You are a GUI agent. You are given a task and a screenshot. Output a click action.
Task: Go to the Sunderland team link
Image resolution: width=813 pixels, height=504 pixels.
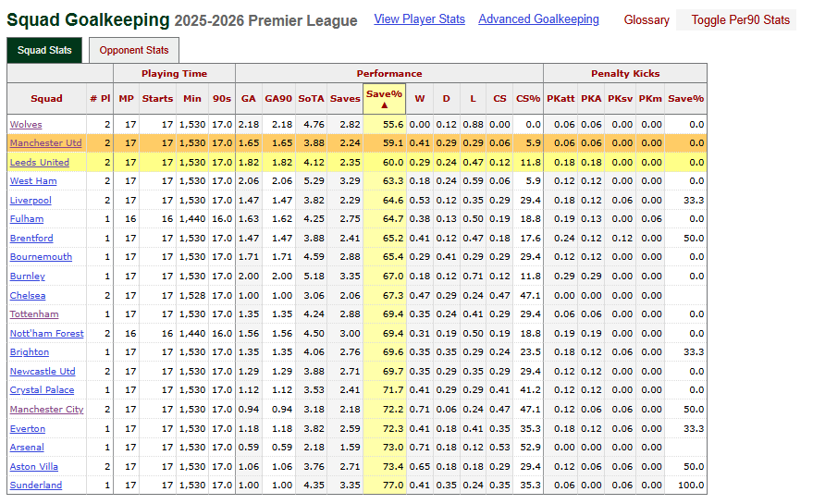[36, 485]
